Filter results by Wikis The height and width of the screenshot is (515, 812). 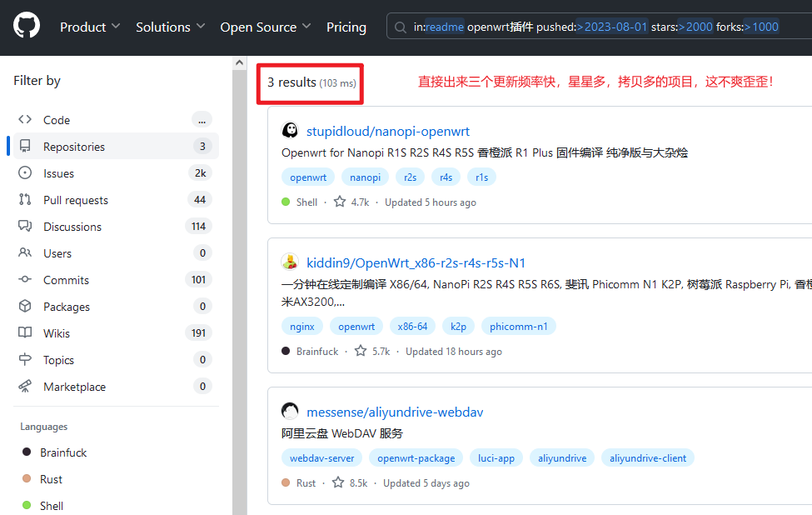point(116,333)
